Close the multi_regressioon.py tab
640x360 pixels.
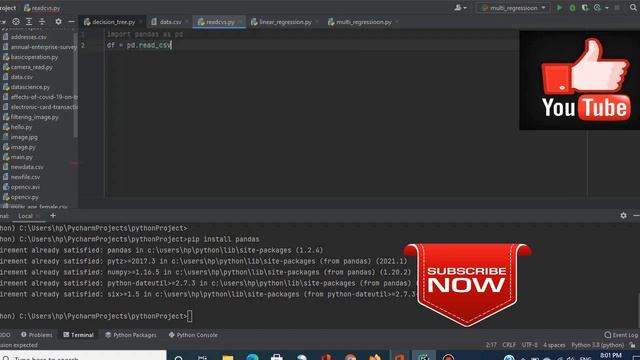pyautogui.click(x=397, y=22)
